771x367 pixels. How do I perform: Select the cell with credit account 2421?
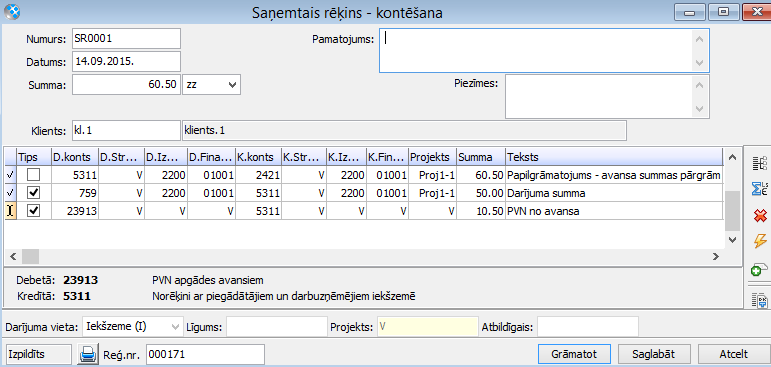pyautogui.click(x=258, y=175)
